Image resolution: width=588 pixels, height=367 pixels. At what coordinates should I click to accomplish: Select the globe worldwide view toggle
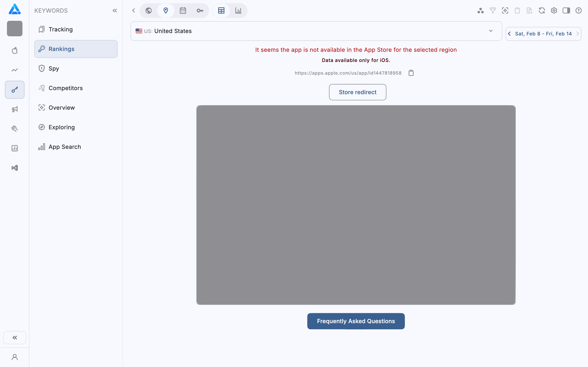point(148,10)
